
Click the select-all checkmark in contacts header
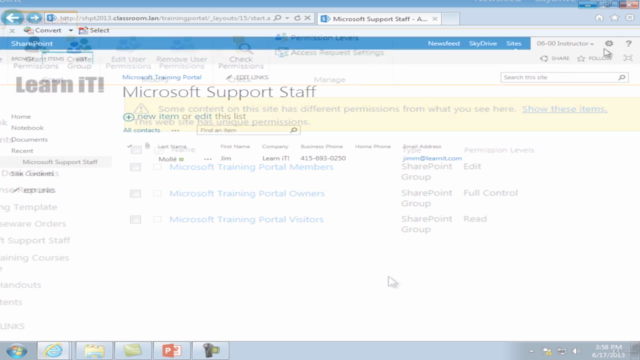click(129, 146)
